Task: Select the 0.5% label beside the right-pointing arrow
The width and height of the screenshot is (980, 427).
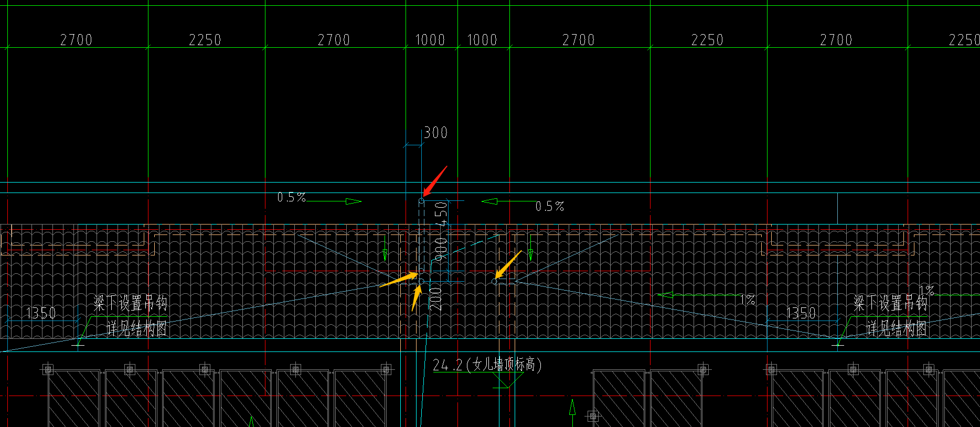Action: click(x=291, y=197)
